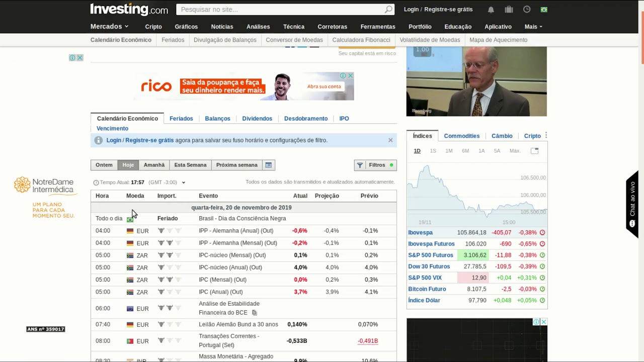The image size is (644, 362).
Task: Toggle the Amanhã day filter
Action: pyautogui.click(x=154, y=165)
